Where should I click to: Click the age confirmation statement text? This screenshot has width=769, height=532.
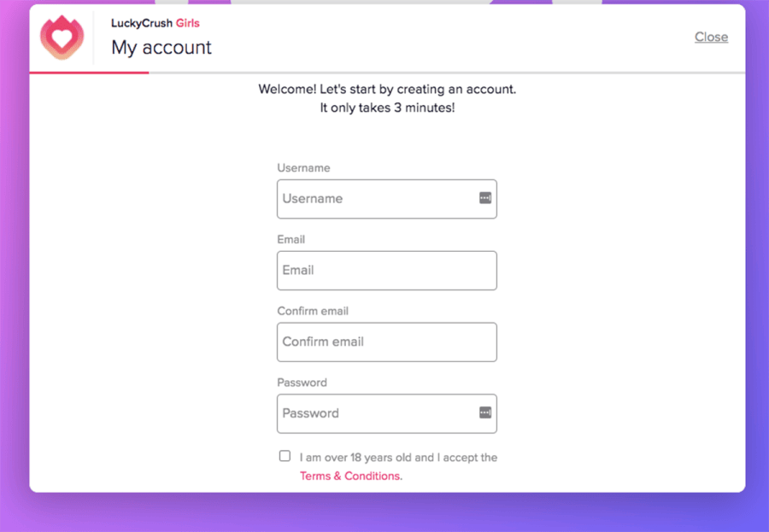click(397, 457)
